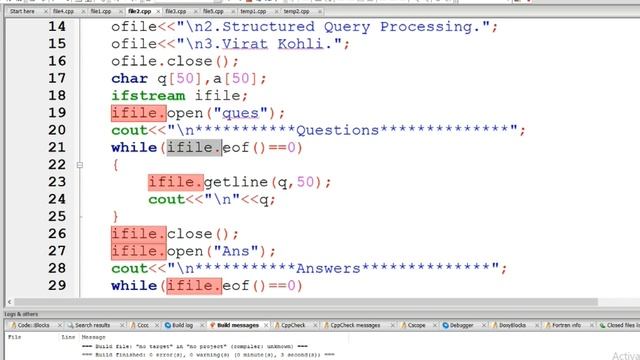Image resolution: width=640 pixels, height=360 pixels.
Task: Close the DoxyBlocks log tab
Action: pos(537,325)
